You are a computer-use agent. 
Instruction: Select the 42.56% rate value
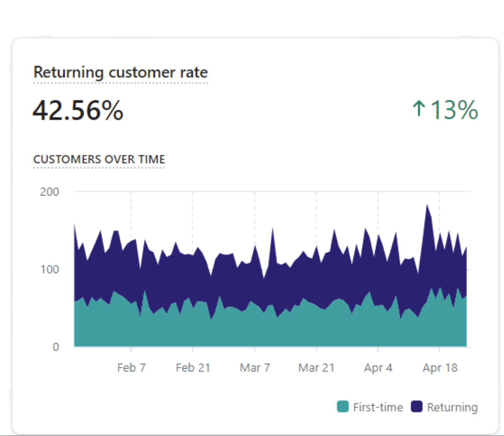[78, 110]
